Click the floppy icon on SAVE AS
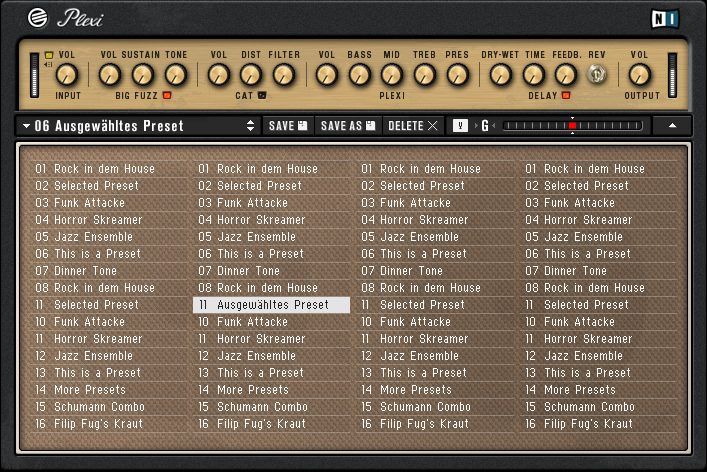707x472 pixels. pos(371,125)
